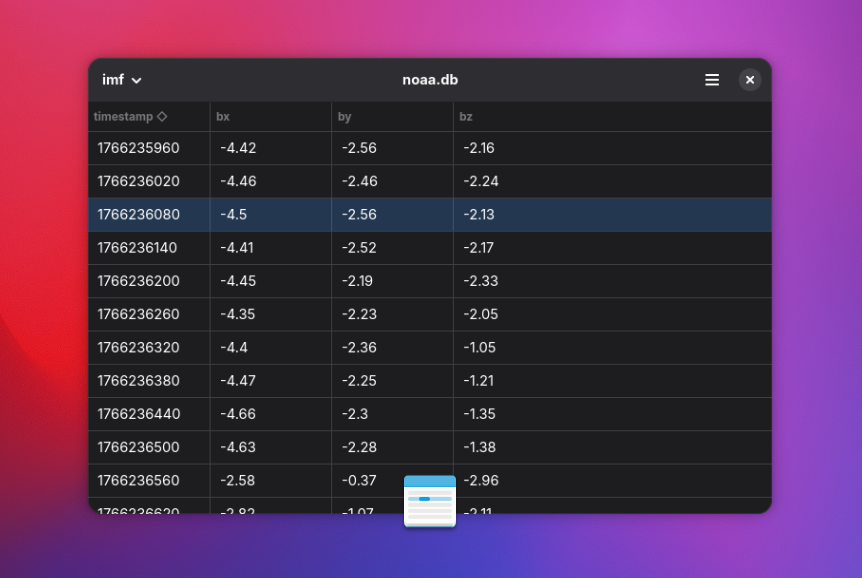Click the timestamp sort indicator diamond
862x578 pixels.
[162, 117]
